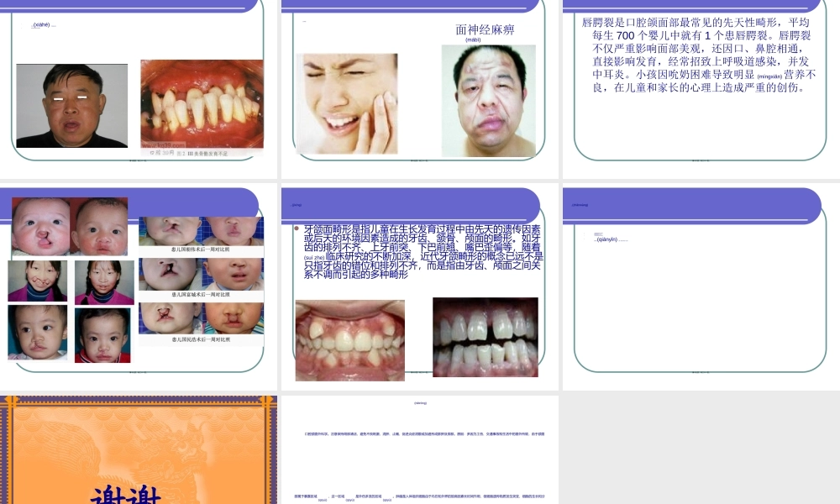Screen dimensions: 840x504
Task: Click the 患儿国耐伟 before-after comparison caption
Action: click(x=200, y=249)
